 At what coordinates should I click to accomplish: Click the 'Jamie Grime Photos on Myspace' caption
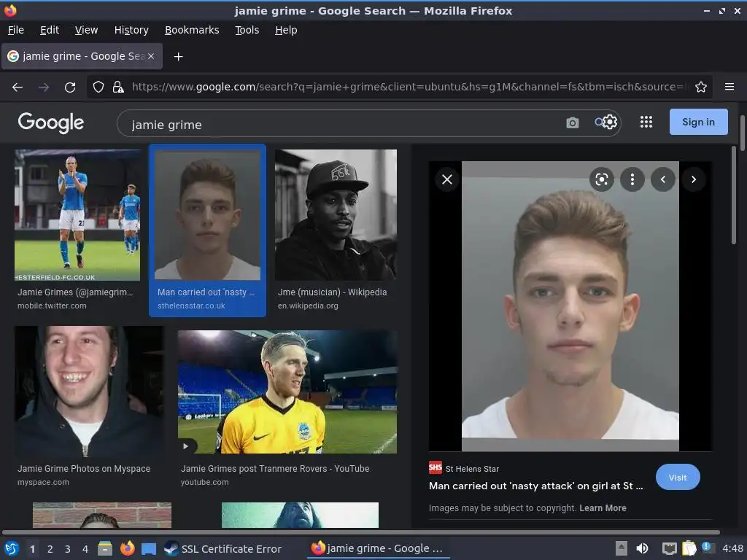(84, 469)
